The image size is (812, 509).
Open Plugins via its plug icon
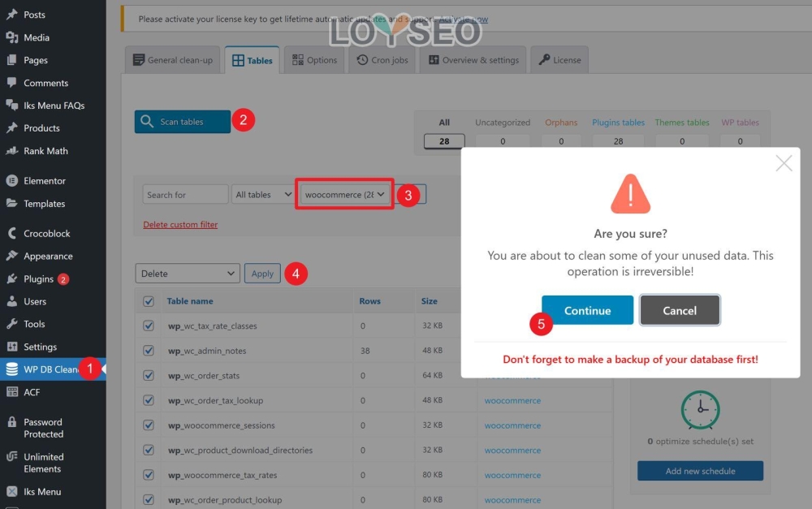point(12,278)
